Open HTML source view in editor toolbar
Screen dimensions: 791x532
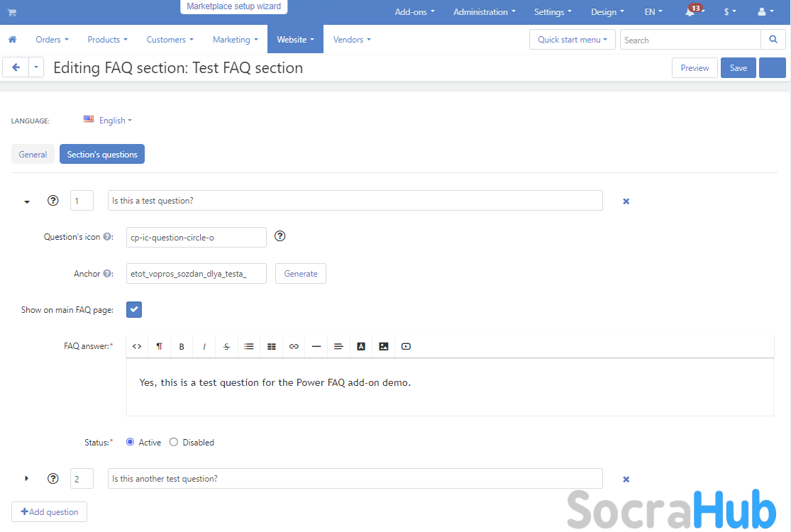(x=137, y=347)
